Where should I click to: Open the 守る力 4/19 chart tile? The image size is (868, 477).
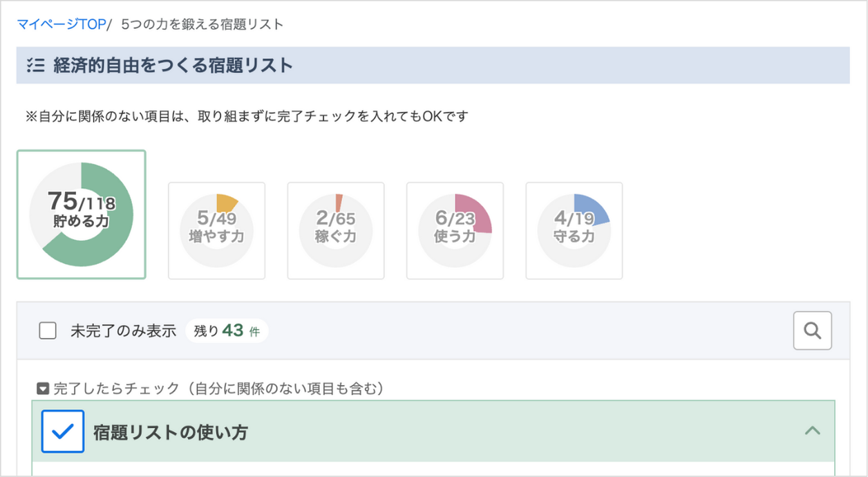click(574, 230)
